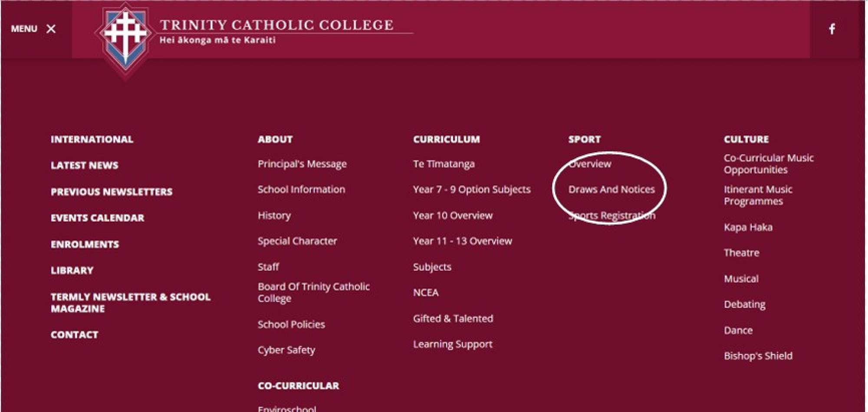Image resolution: width=868 pixels, height=412 pixels.
Task: Select the International menu item
Action: tap(92, 139)
